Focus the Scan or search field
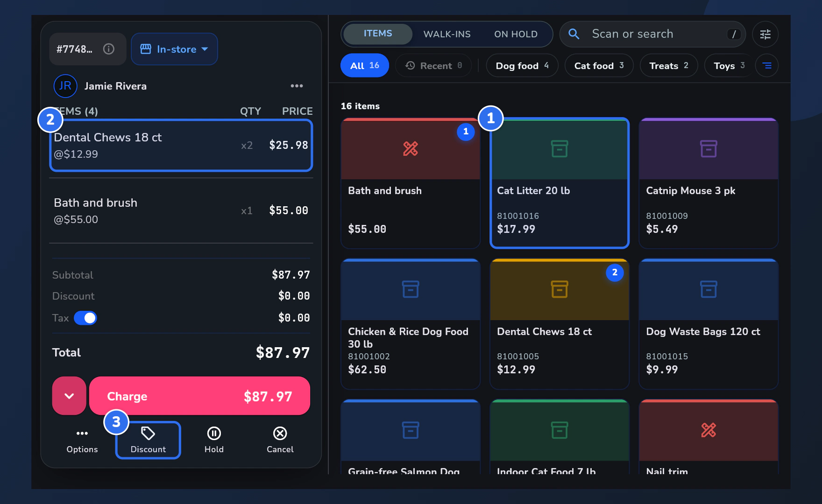This screenshot has width=822, height=504. click(x=652, y=34)
